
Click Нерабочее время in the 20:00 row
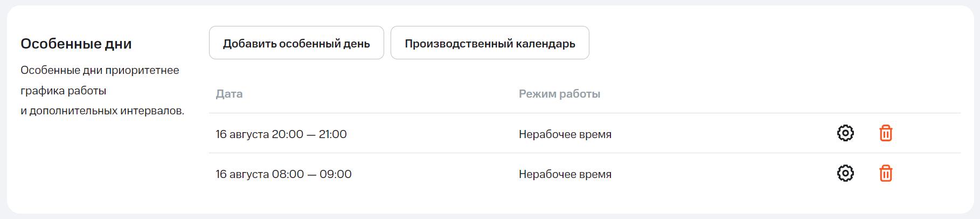pyautogui.click(x=565, y=134)
